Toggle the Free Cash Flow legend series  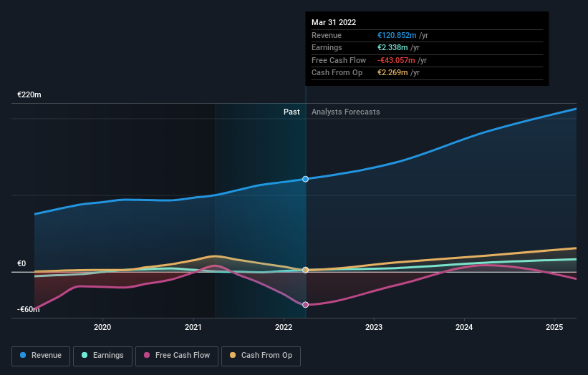[177, 356]
